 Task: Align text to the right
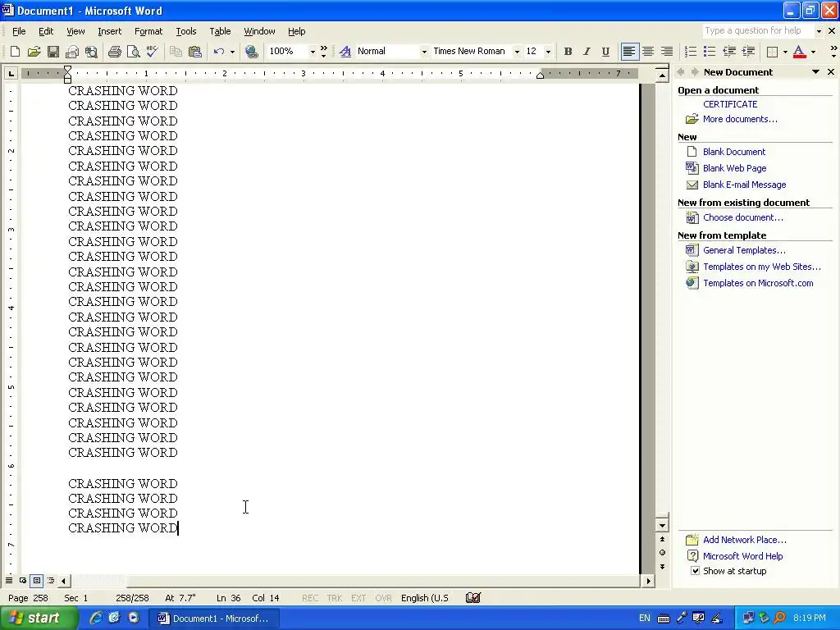coord(667,52)
